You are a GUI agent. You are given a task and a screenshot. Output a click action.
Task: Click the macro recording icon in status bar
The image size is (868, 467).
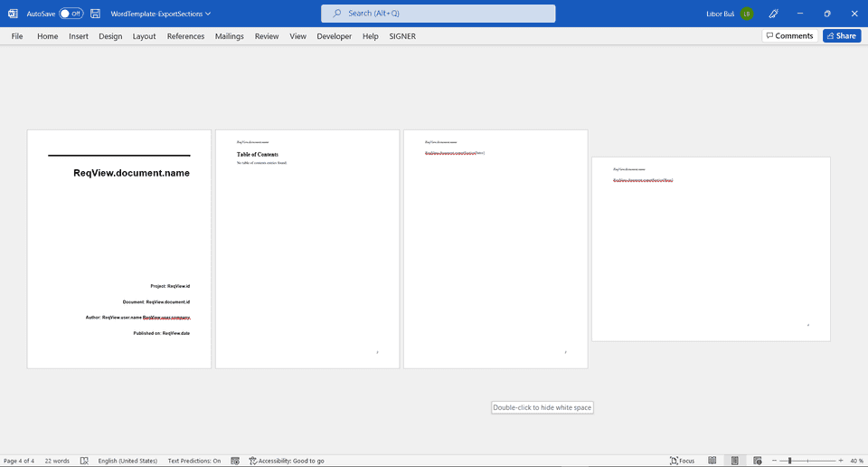[x=235, y=461]
